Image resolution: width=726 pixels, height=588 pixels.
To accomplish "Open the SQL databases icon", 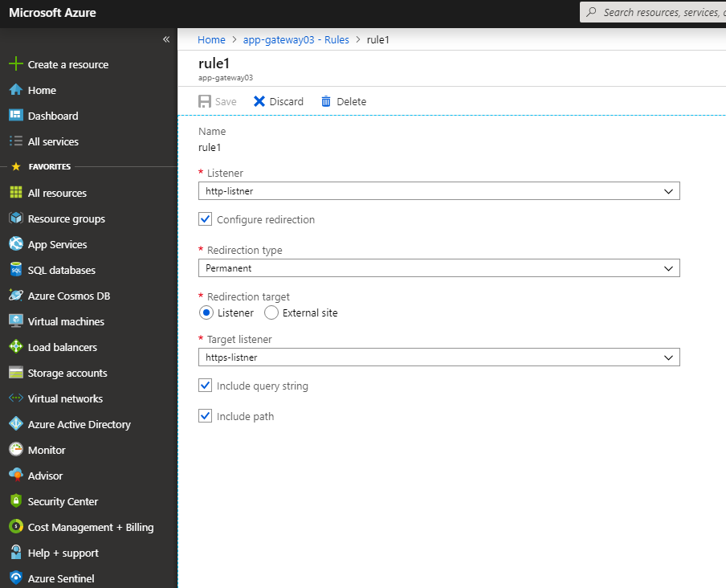I will (16, 269).
